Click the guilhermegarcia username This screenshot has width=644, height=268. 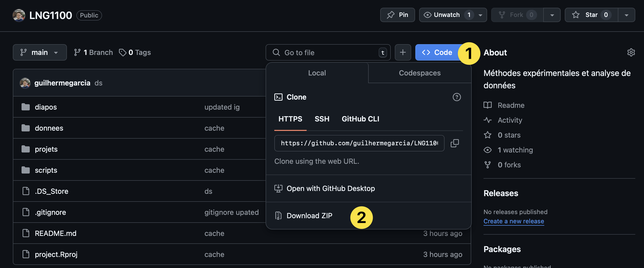62,83
